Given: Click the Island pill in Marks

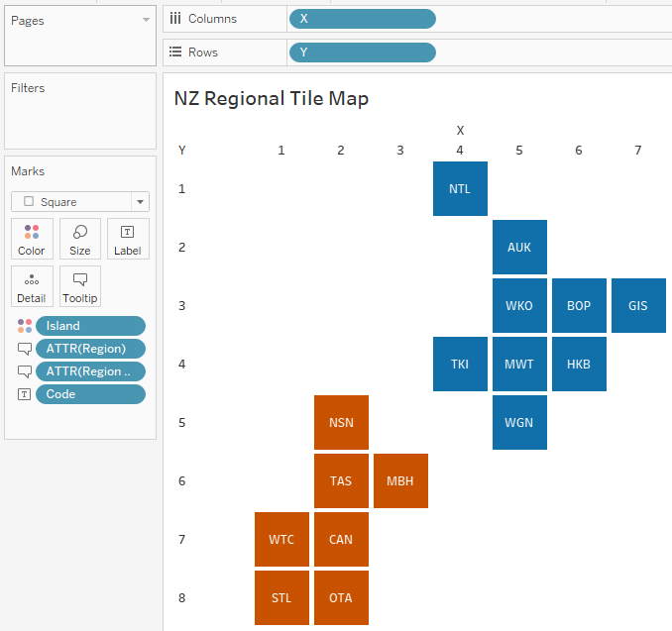Looking at the screenshot, I should click(x=90, y=326).
